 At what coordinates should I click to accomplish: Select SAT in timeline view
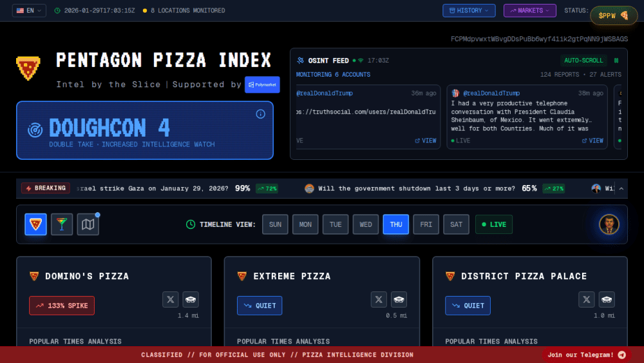457,224
